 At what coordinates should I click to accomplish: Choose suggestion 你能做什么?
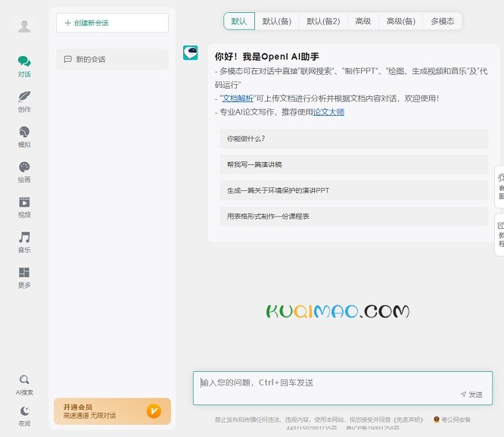[x=354, y=139]
